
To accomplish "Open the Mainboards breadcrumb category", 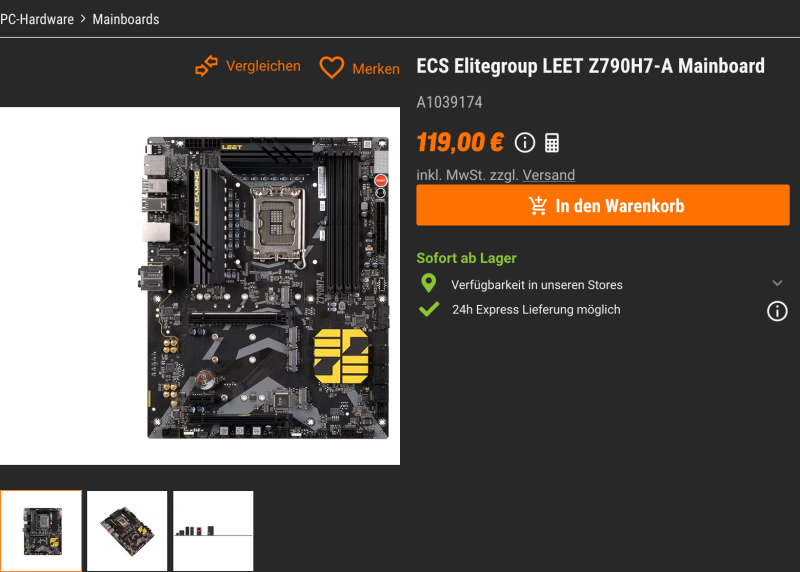I will (x=126, y=19).
